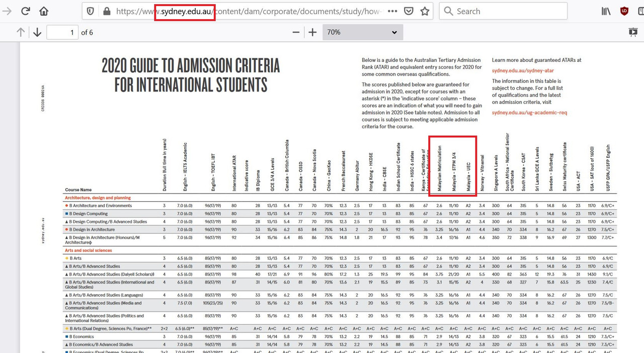
Task: Select the B Arts course name
Action: click(x=76, y=258)
